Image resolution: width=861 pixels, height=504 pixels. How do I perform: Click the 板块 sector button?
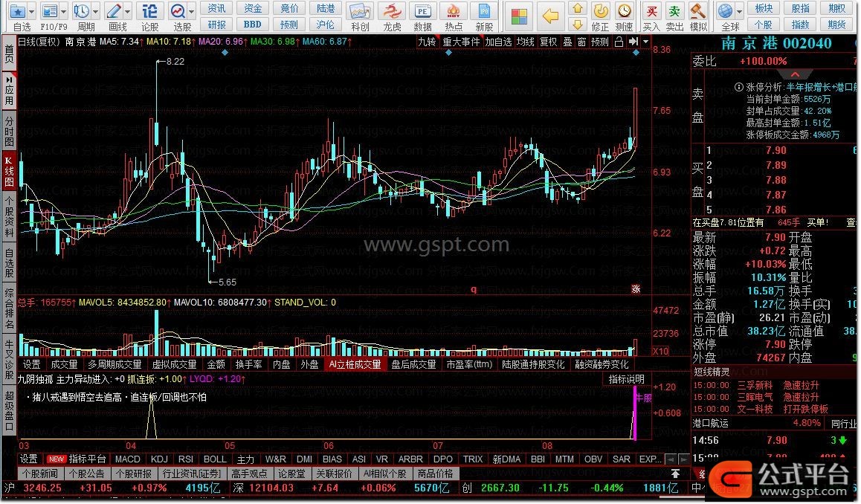764,8
